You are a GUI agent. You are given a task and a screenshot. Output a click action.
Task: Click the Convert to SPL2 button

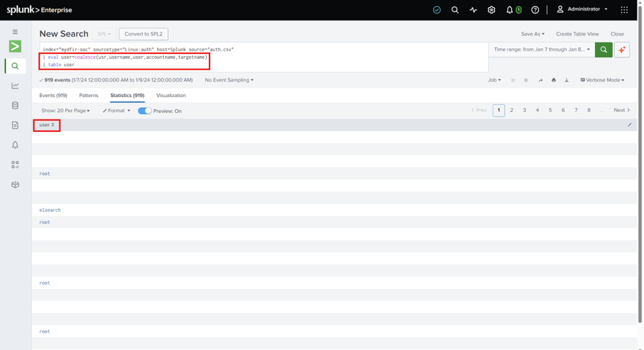point(143,34)
